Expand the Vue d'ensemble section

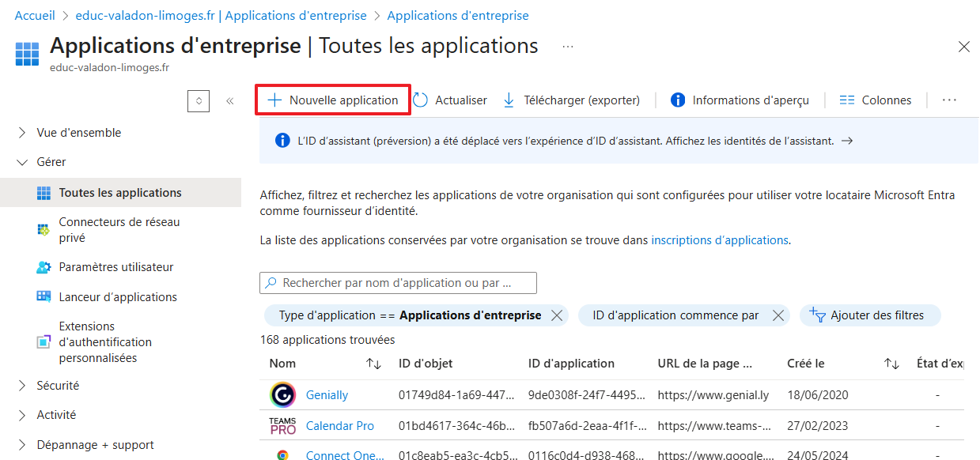[x=22, y=133]
